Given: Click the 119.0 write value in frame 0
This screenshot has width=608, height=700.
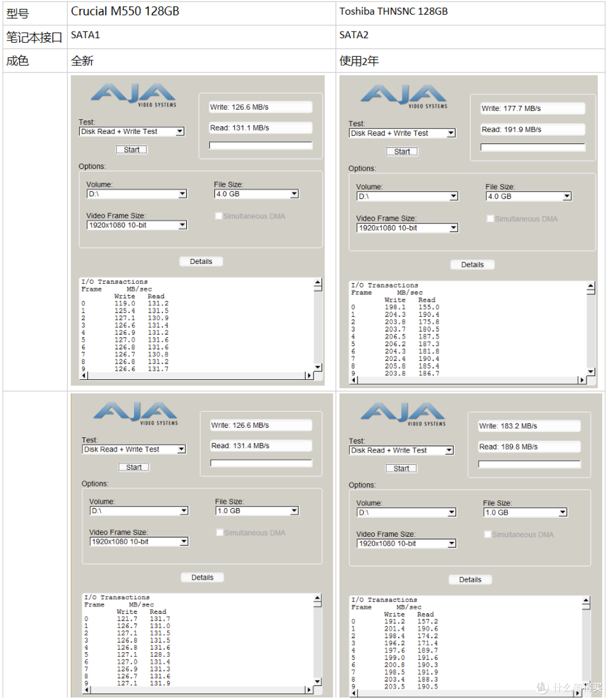Looking at the screenshot, I should (x=125, y=304).
